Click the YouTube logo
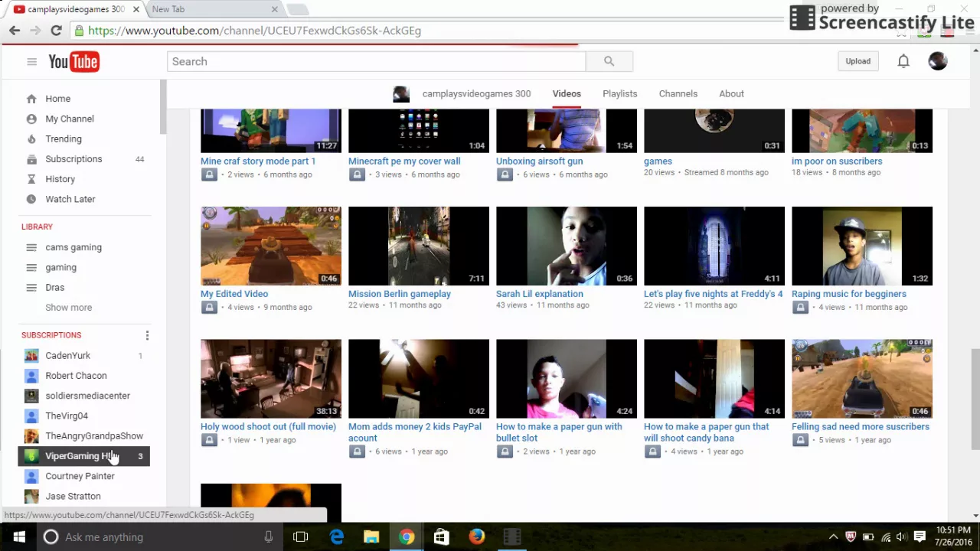The height and width of the screenshot is (551, 980). tap(73, 62)
